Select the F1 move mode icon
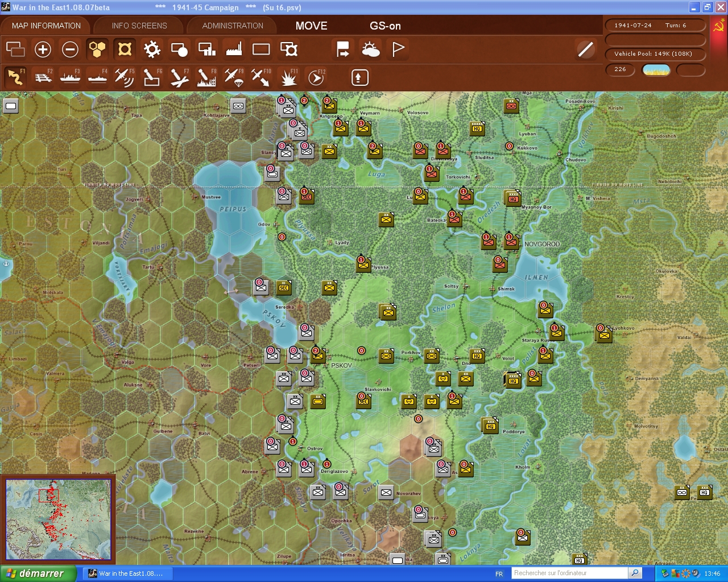The width and height of the screenshot is (728, 582). (15, 77)
